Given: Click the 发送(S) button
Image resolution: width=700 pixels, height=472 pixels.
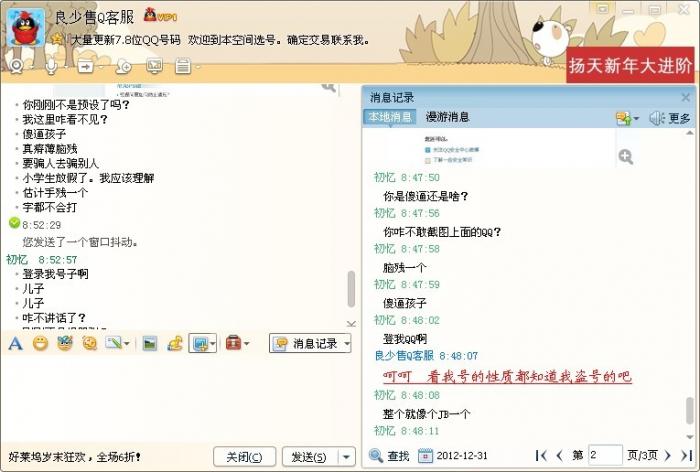Looking at the screenshot, I should pos(309,457).
